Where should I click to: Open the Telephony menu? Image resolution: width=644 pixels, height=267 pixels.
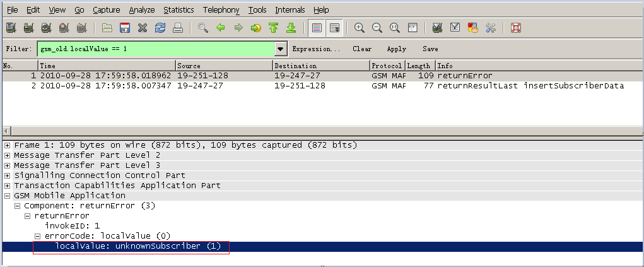[x=221, y=10]
